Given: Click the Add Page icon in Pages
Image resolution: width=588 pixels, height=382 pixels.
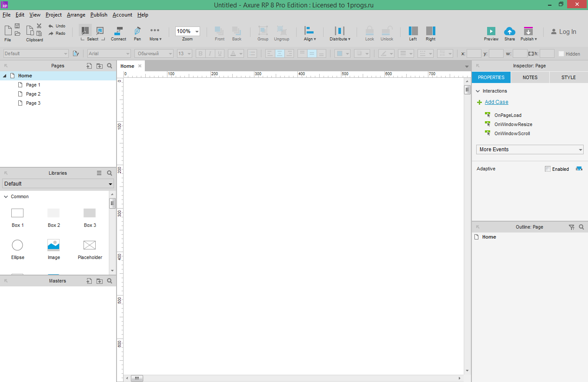Looking at the screenshot, I should (89, 66).
